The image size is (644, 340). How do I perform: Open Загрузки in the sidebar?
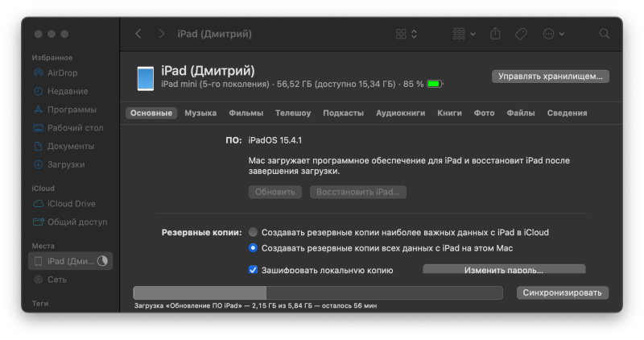pos(66,164)
